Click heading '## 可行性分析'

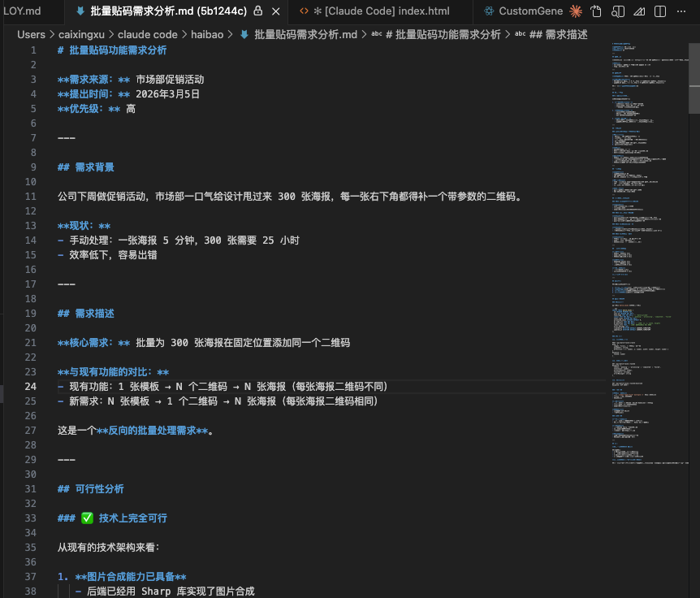pyautogui.click(x=91, y=488)
